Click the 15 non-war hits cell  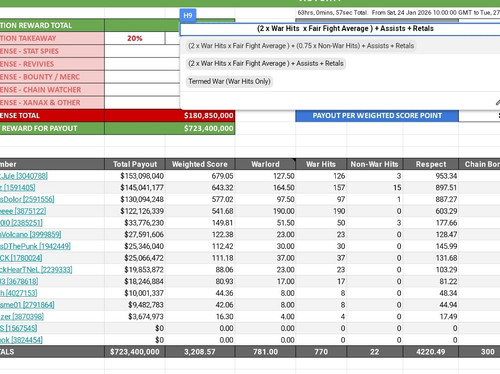pyautogui.click(x=375, y=188)
